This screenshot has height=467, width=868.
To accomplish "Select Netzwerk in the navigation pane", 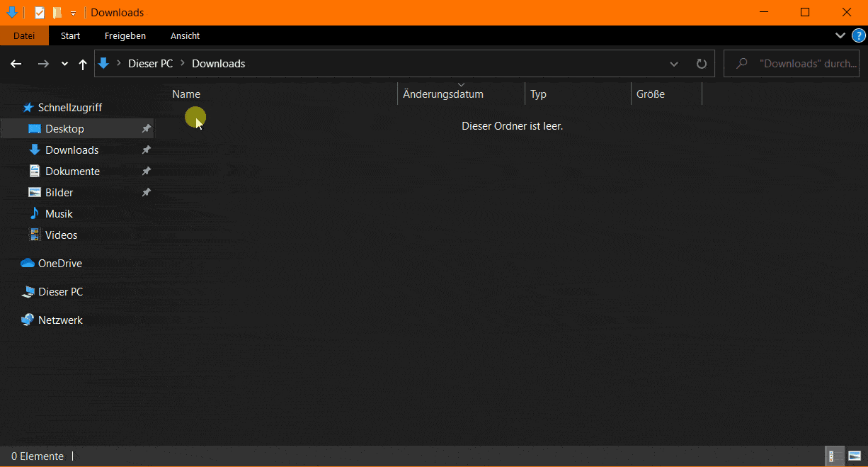I will (60, 320).
